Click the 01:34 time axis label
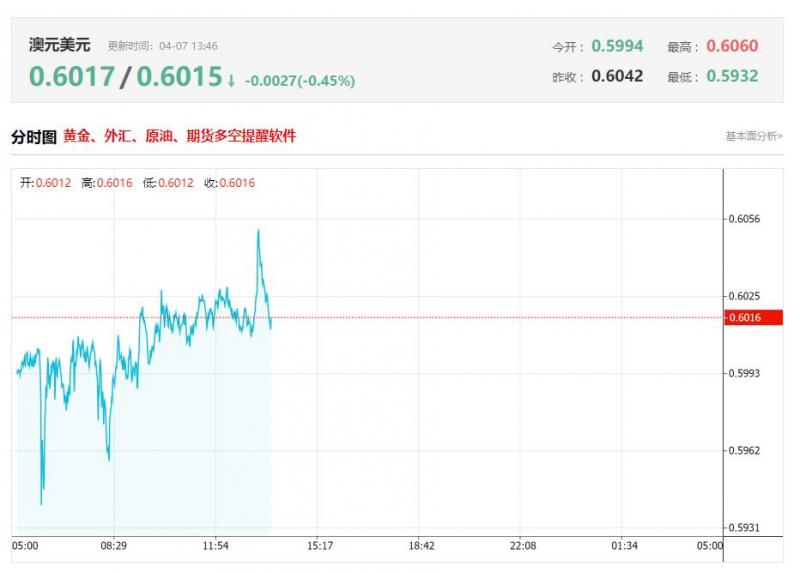Image resolution: width=800 pixels, height=573 pixels. click(624, 546)
